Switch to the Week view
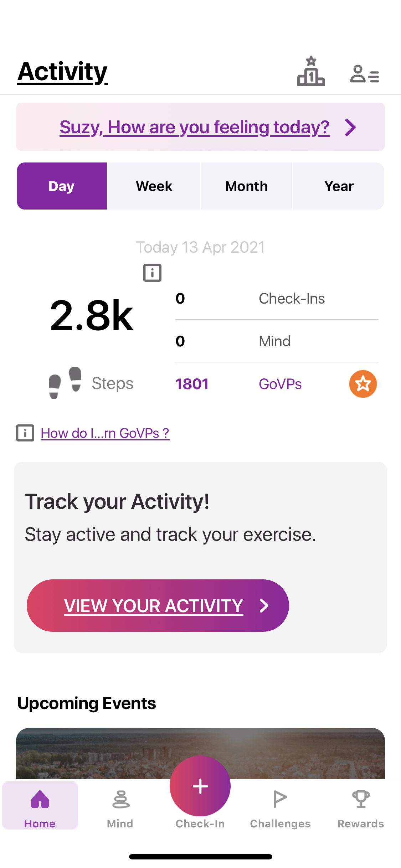Viewport: 401px width, 868px height. (154, 186)
